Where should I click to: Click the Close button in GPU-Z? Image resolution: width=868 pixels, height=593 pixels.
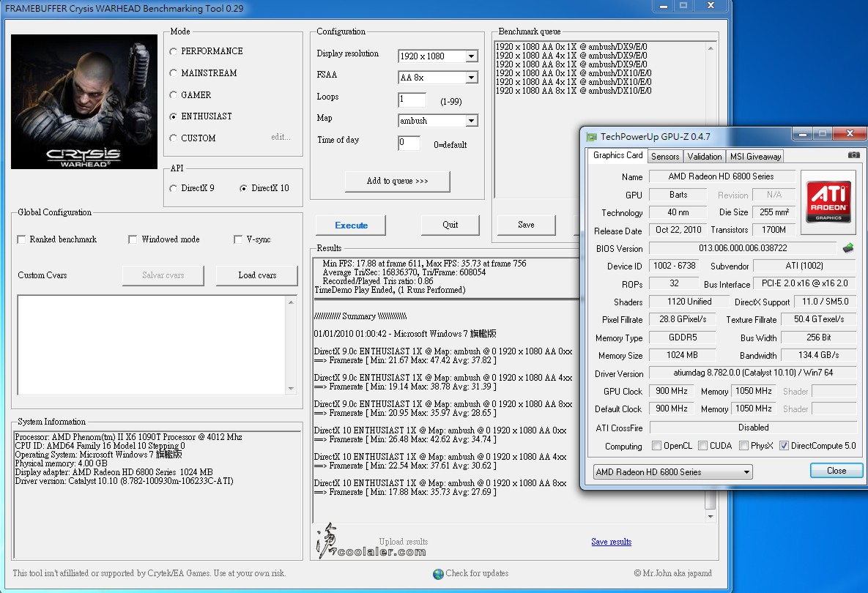[837, 471]
